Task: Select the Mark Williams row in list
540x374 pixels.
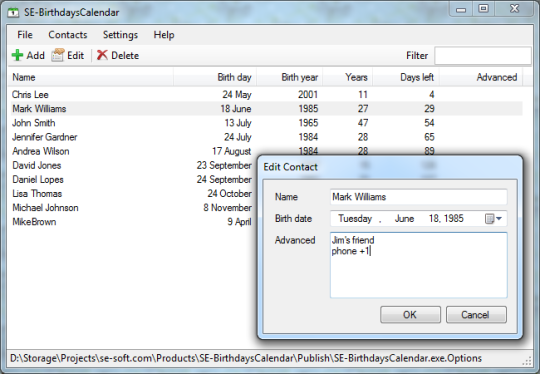Action: coord(267,108)
